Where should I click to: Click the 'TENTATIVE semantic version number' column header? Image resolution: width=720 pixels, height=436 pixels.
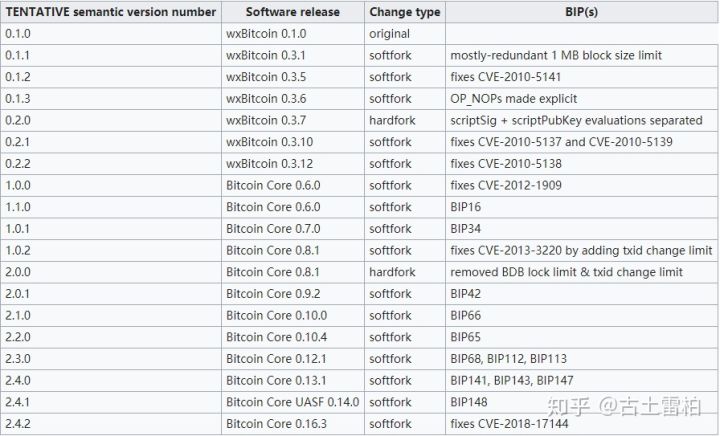tap(111, 12)
